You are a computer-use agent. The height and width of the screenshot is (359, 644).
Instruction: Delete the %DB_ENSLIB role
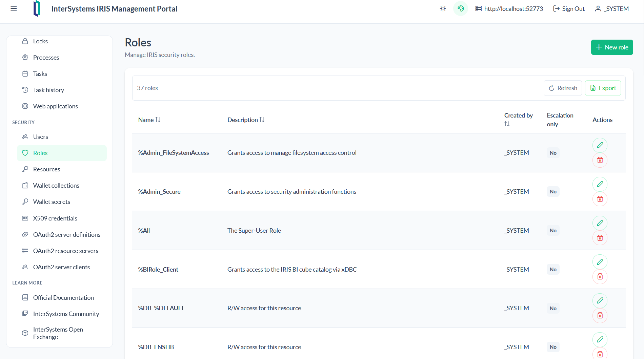pos(600,354)
